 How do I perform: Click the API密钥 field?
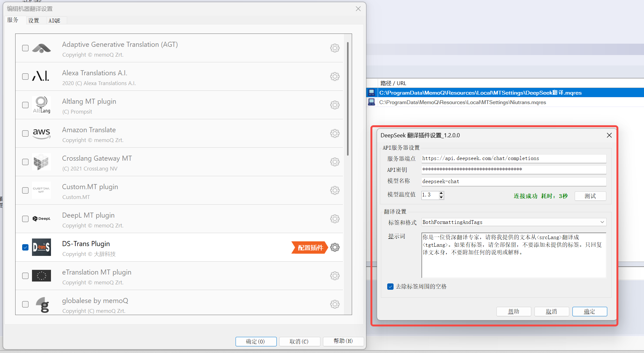[514, 170]
